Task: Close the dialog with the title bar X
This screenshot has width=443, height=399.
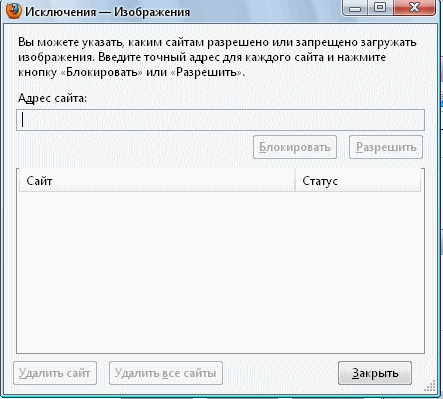Action: [414, 7]
